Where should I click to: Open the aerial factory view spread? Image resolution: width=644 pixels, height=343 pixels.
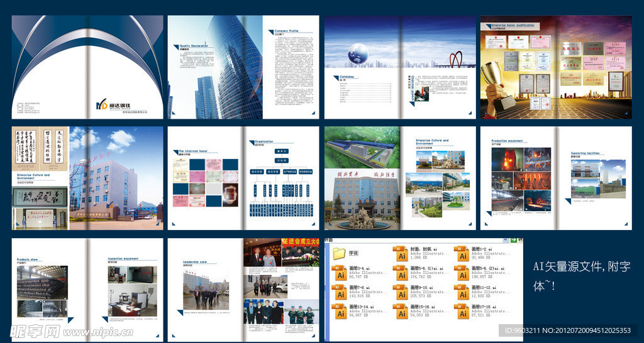400,178
